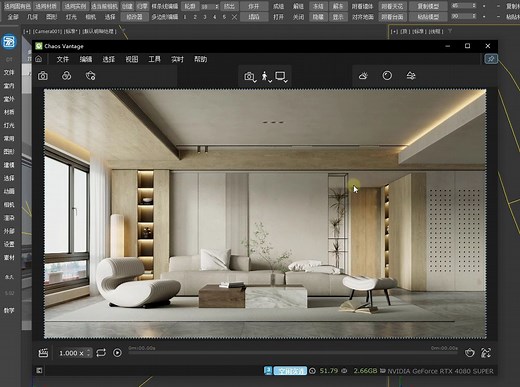Click the 显示 button in top toolbar
Image resolution: width=520 pixels, height=387 pixels.
click(x=338, y=17)
